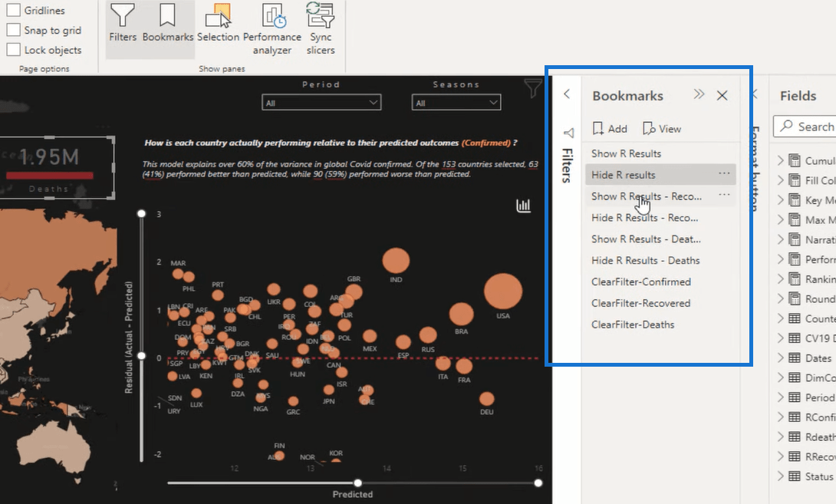
Task: Select Show R Results - Deat... bookmark
Action: [x=660, y=239]
